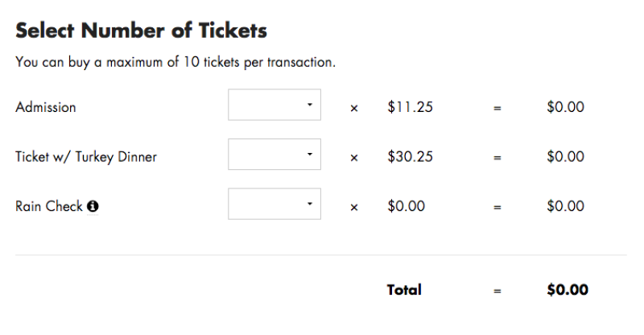Click the Turkey Dinner dropdown arrow

click(310, 154)
